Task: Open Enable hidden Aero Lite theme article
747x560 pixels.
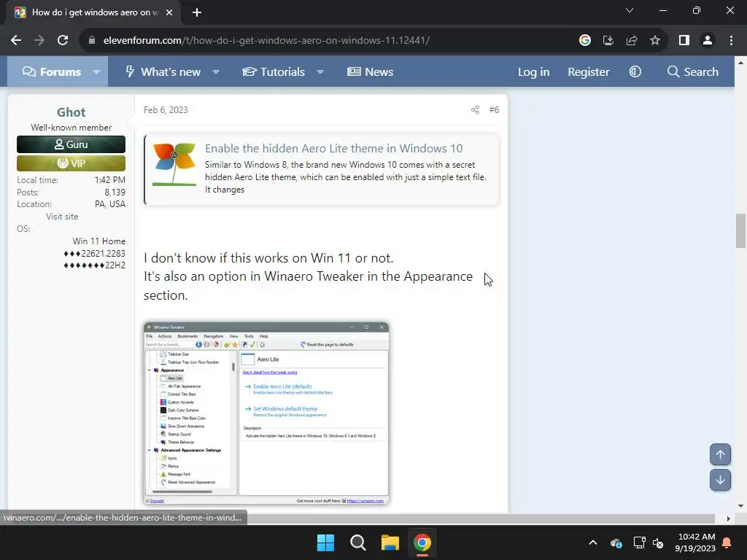Action: tap(333, 149)
